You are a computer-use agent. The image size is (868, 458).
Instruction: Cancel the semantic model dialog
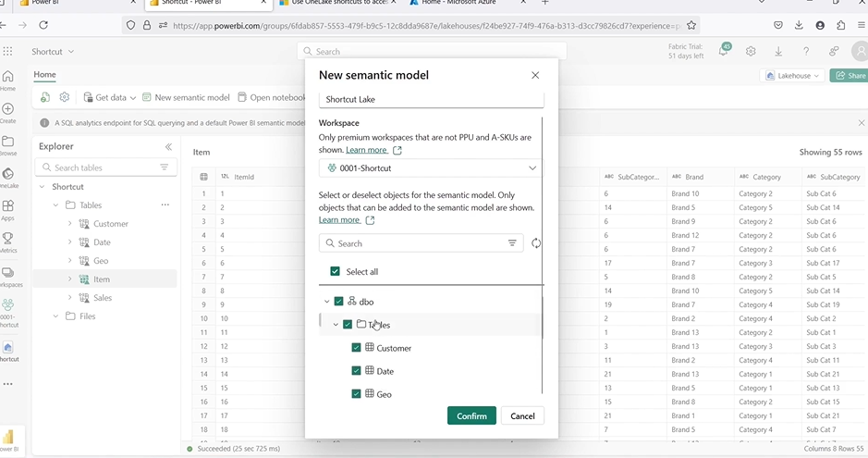[522, 416]
